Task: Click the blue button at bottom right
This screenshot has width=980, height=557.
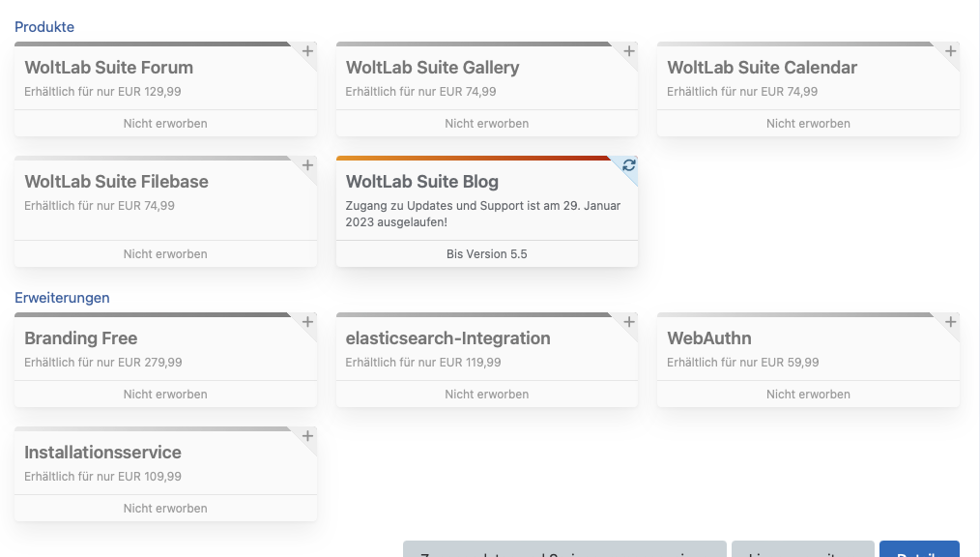Action: 918,550
